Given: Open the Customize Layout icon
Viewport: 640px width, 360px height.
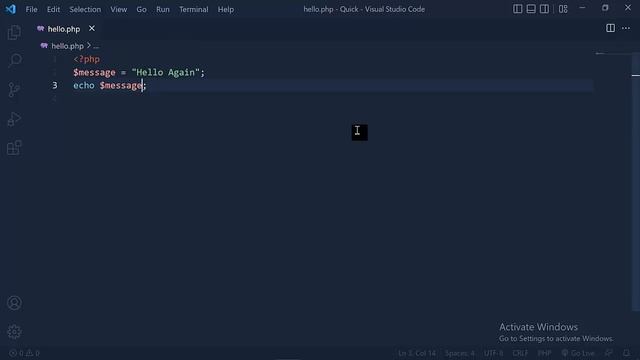Looking at the screenshot, I should 563,9.
